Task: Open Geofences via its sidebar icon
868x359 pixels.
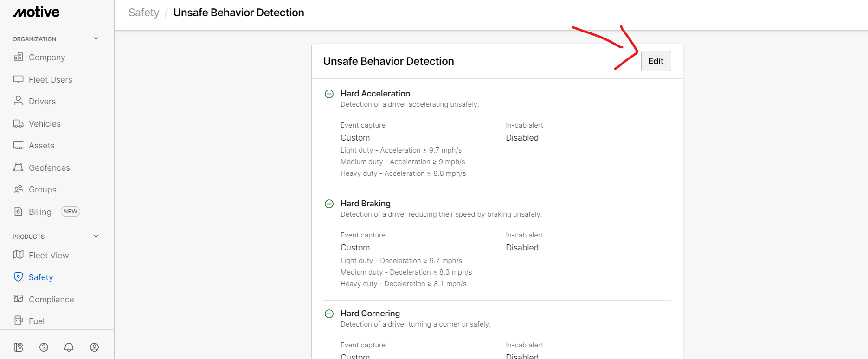Action: tap(18, 167)
